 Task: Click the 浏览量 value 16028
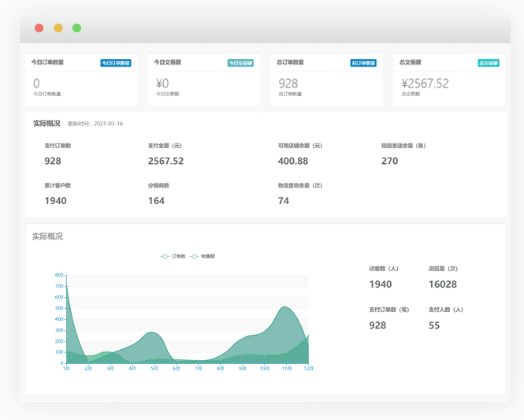442,284
